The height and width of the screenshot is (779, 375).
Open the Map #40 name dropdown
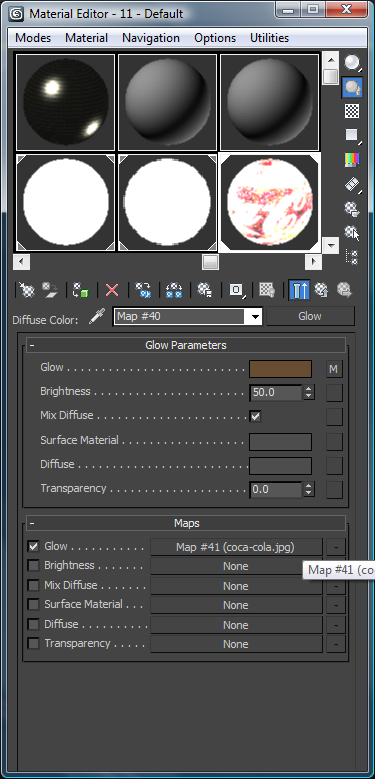point(256,316)
